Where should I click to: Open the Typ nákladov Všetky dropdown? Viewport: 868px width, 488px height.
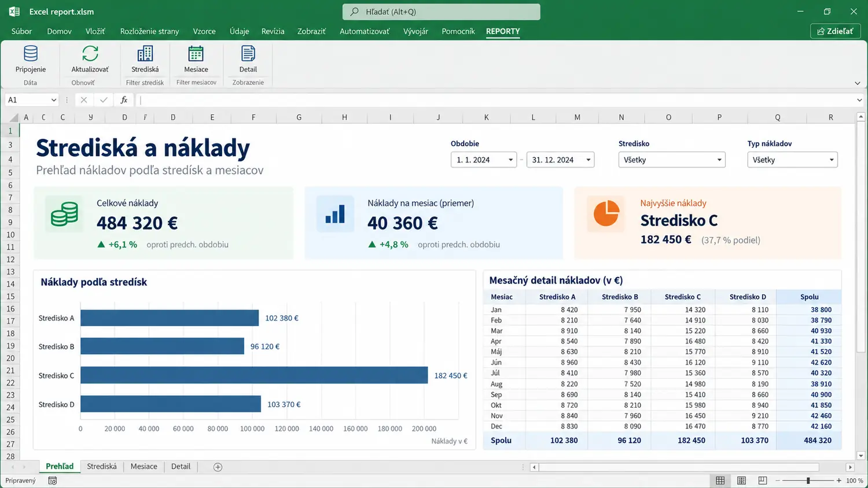click(x=792, y=160)
